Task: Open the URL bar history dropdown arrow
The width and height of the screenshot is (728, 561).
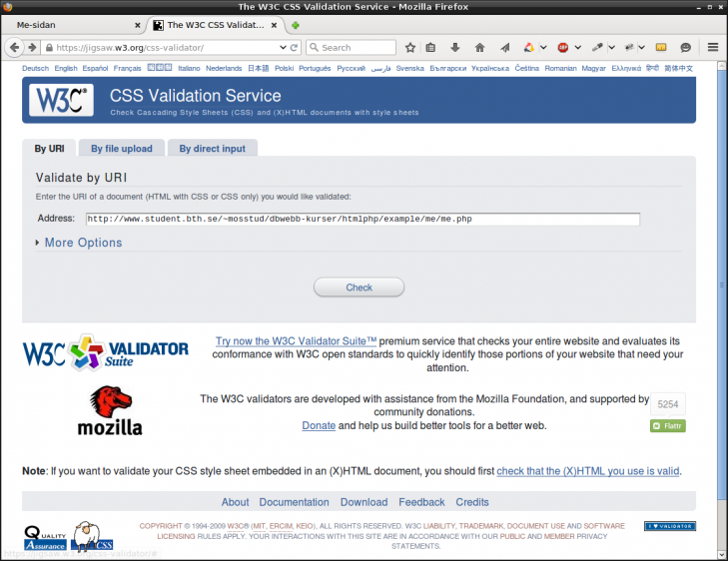Action: [x=283, y=47]
